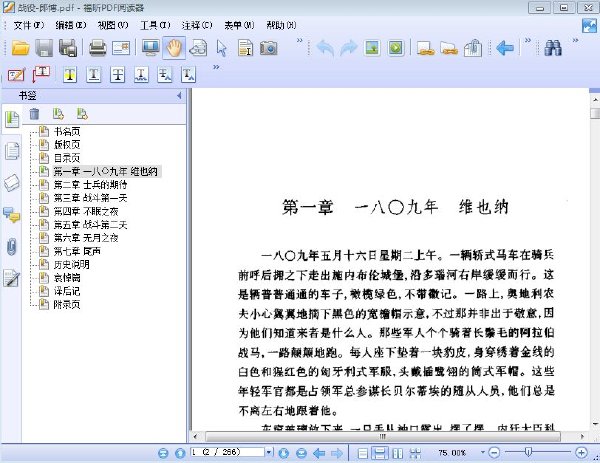The width and height of the screenshot is (600, 463).
Task: Click zoom in plus button
Action: click(581, 453)
